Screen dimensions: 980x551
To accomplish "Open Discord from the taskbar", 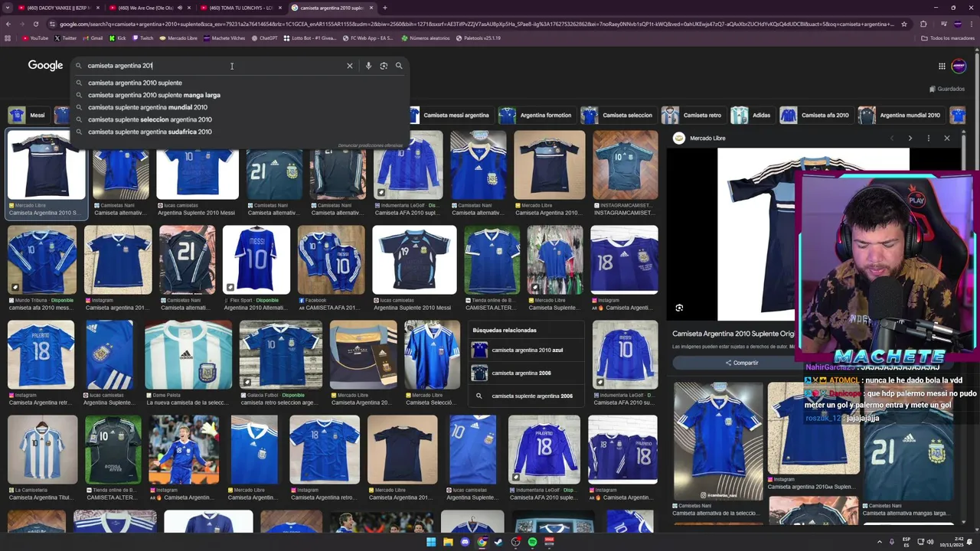I will 465,542.
